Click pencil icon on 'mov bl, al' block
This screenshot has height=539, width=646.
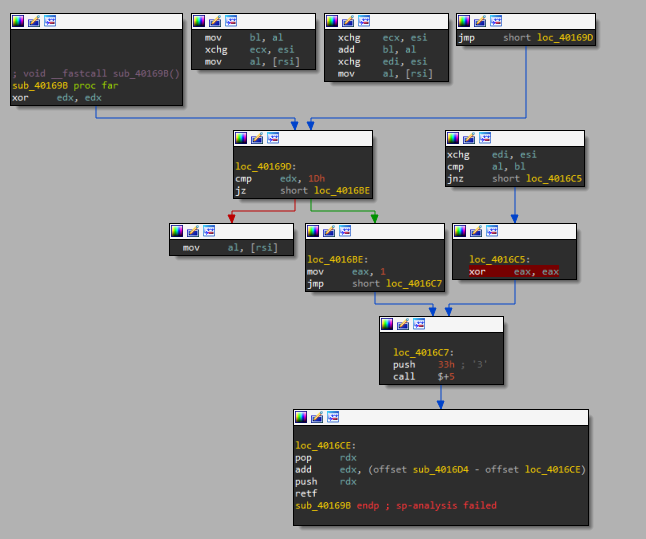click(214, 20)
